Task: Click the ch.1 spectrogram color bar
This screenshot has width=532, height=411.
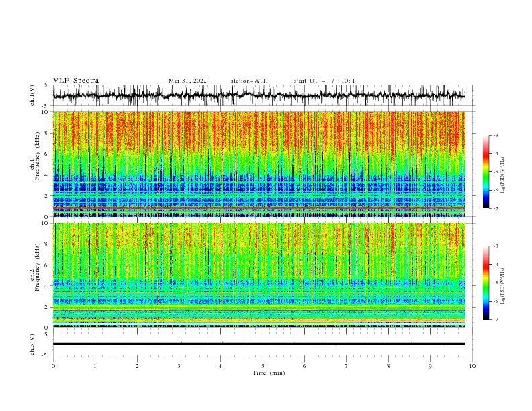Action: [x=486, y=172]
